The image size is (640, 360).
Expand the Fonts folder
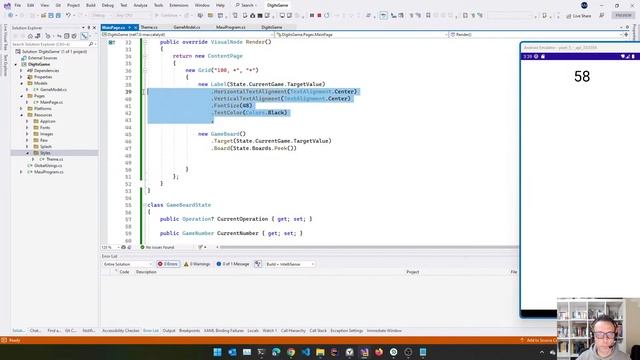click(27, 128)
